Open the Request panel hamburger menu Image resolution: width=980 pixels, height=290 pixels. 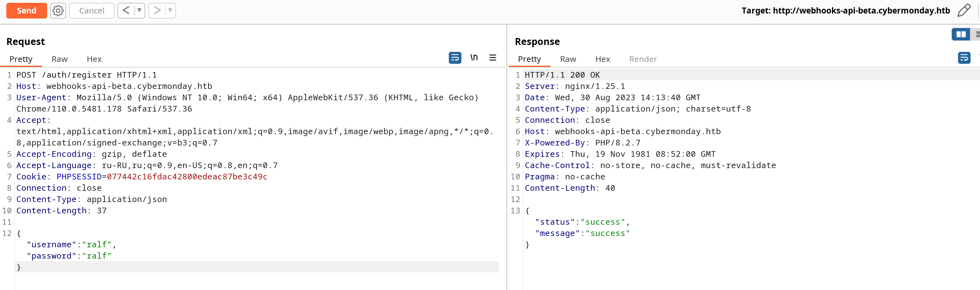[493, 57]
